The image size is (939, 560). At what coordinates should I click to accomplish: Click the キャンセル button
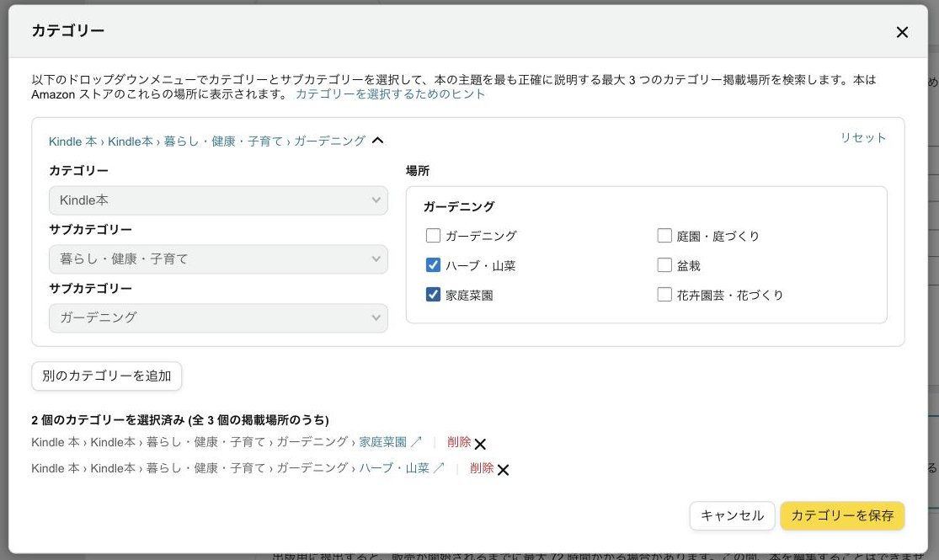click(x=733, y=515)
